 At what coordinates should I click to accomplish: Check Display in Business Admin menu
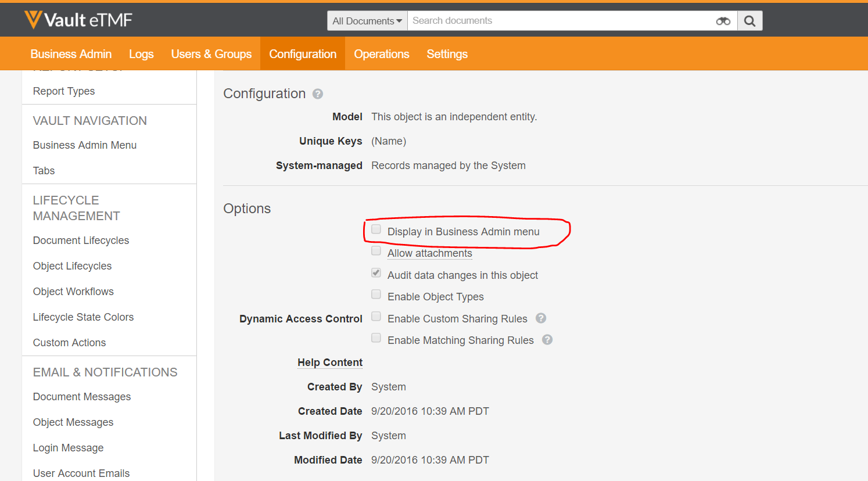coord(376,229)
